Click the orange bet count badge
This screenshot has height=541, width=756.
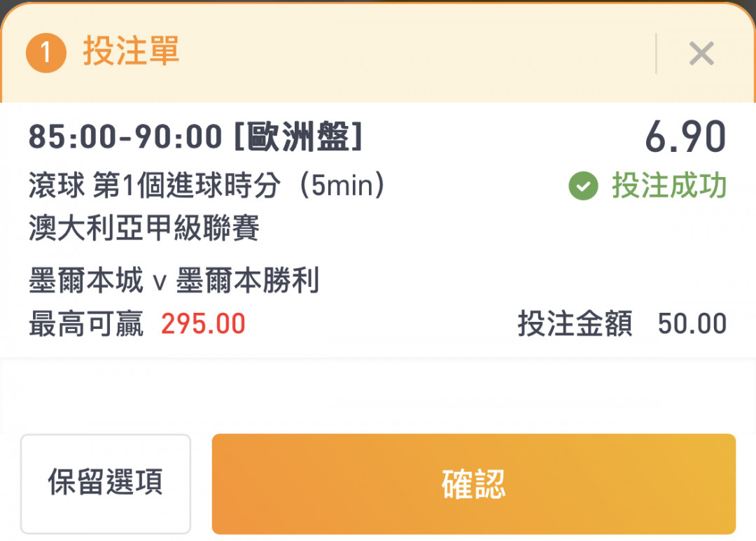pos(45,52)
